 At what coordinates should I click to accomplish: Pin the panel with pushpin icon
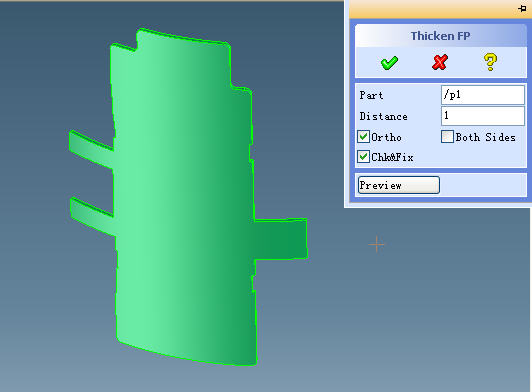pyautogui.click(x=522, y=8)
